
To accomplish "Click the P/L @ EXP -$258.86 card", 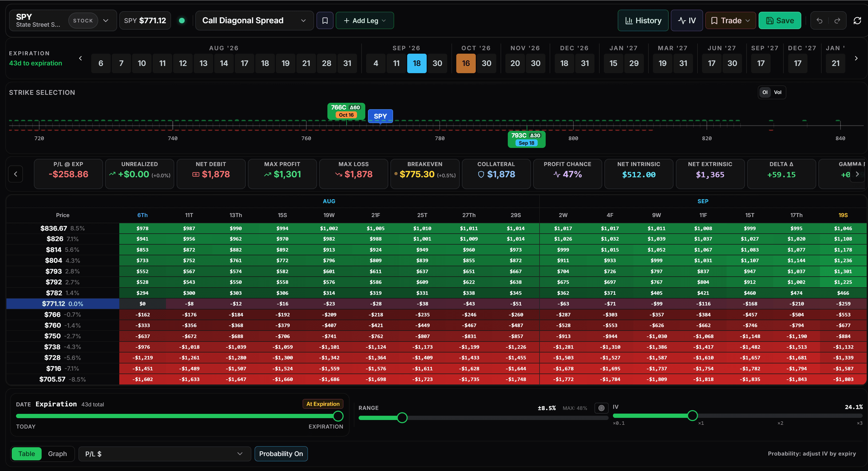I will click(x=68, y=174).
